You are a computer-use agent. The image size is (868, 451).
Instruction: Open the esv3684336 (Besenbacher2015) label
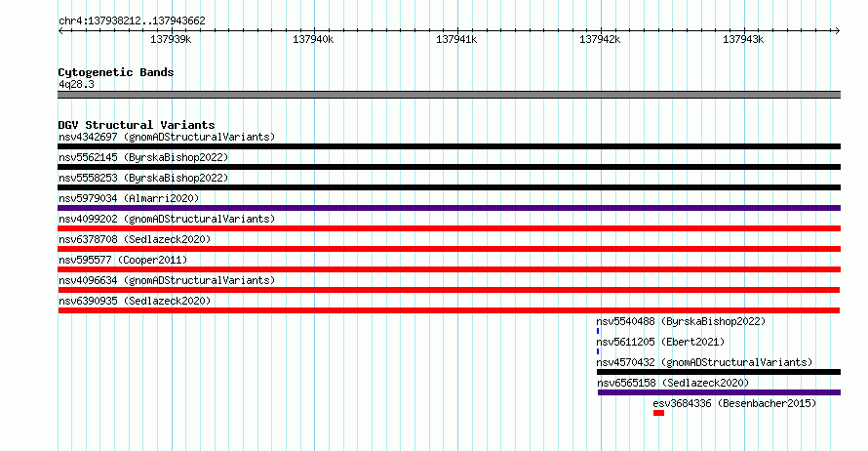point(734,403)
